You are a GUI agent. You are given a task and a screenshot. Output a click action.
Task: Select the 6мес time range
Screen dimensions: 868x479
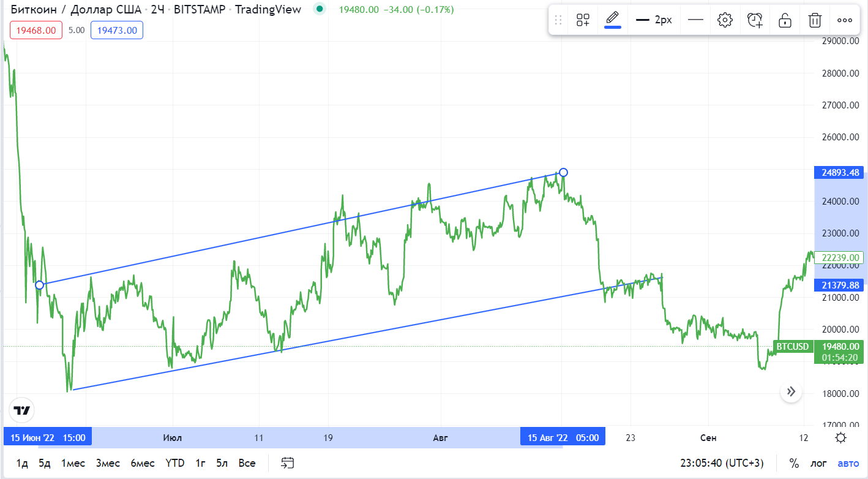[143, 463]
